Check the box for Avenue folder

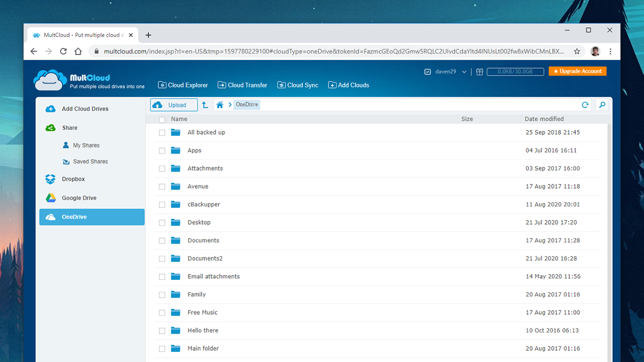point(162,187)
